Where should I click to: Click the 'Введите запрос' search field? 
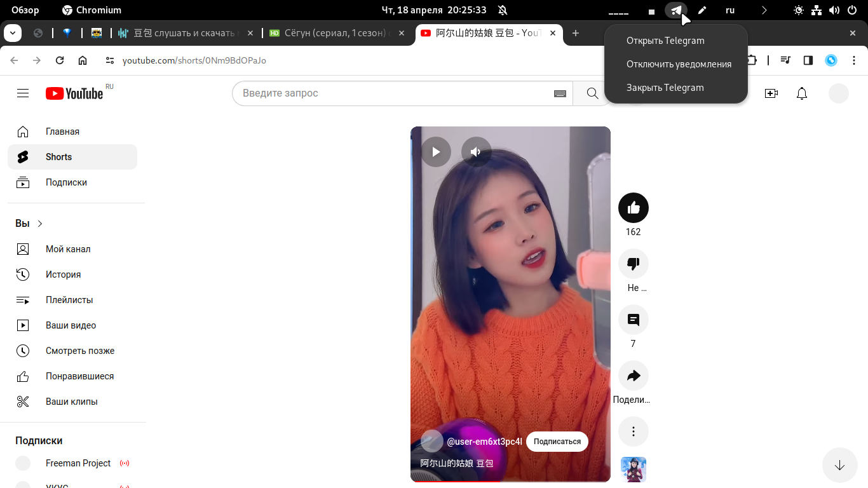click(x=394, y=93)
